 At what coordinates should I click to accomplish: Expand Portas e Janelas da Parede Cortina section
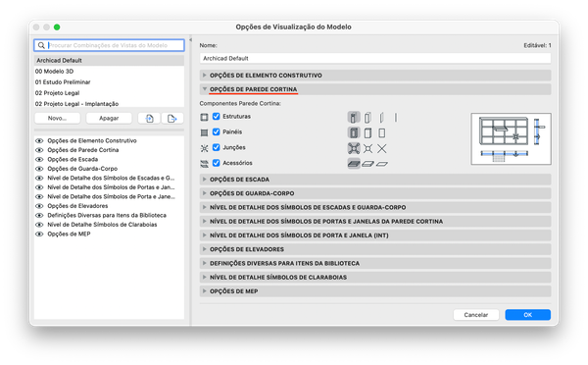point(205,221)
